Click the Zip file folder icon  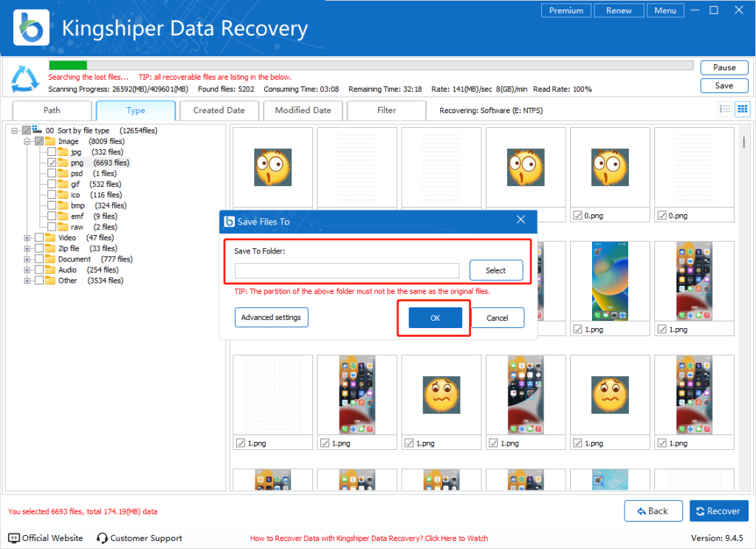tap(50, 248)
